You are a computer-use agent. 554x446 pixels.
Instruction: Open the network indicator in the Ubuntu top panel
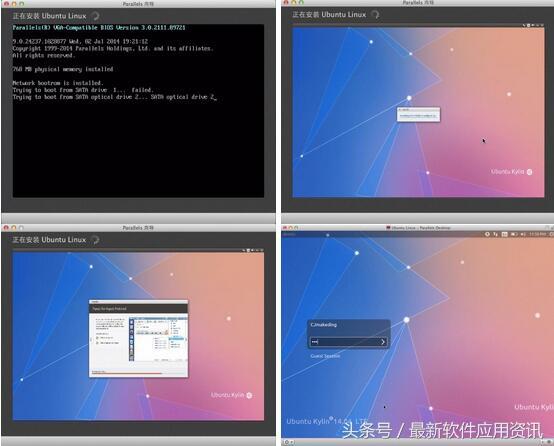pyautogui.click(x=495, y=234)
